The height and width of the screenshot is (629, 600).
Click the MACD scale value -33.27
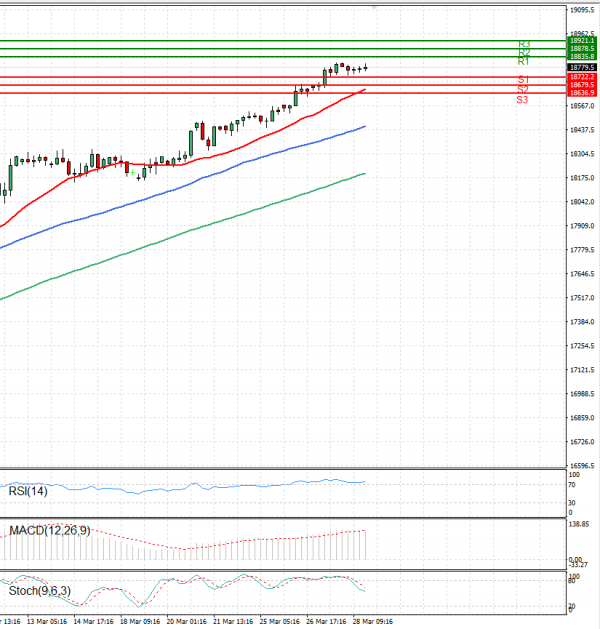pos(579,565)
